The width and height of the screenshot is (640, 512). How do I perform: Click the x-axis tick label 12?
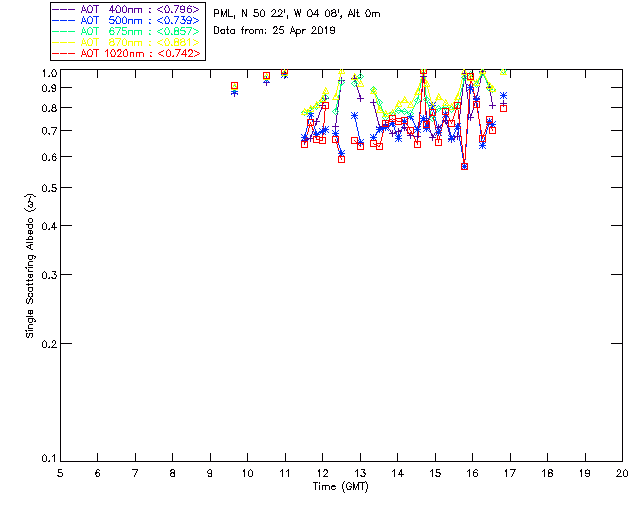323,471
